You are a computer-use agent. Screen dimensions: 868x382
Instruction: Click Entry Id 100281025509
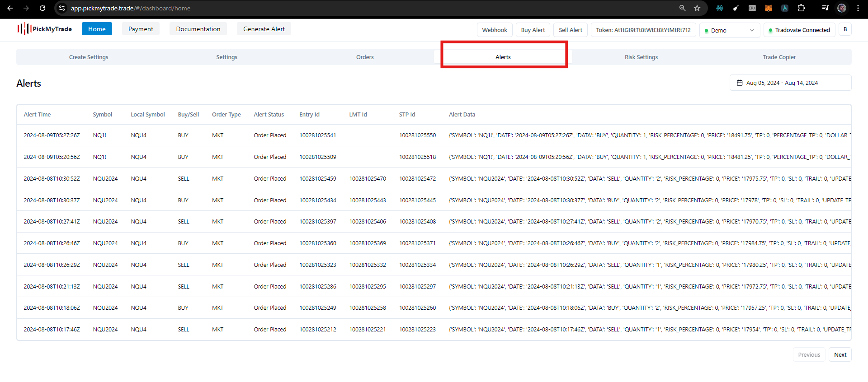coord(318,157)
